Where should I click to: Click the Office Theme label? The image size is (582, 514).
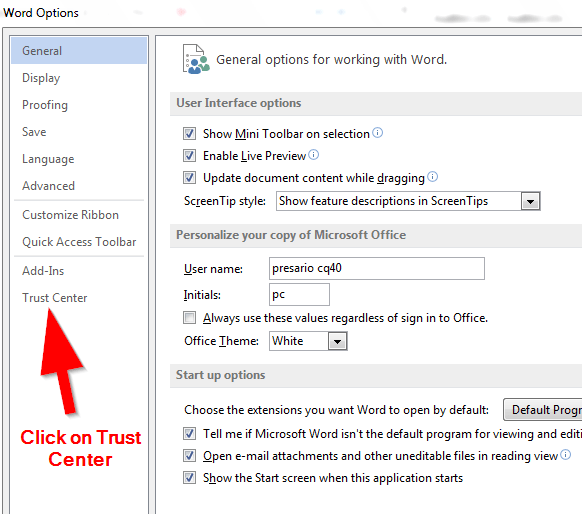pyautogui.click(x=222, y=341)
